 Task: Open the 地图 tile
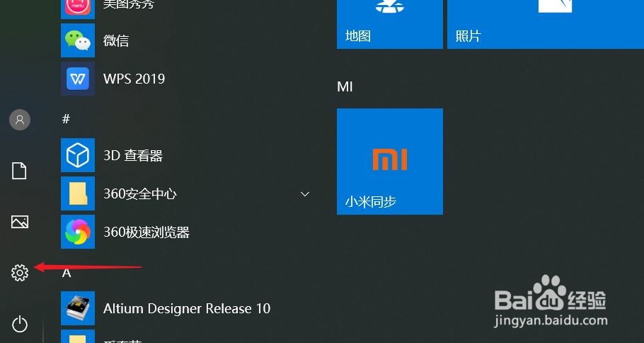390,24
